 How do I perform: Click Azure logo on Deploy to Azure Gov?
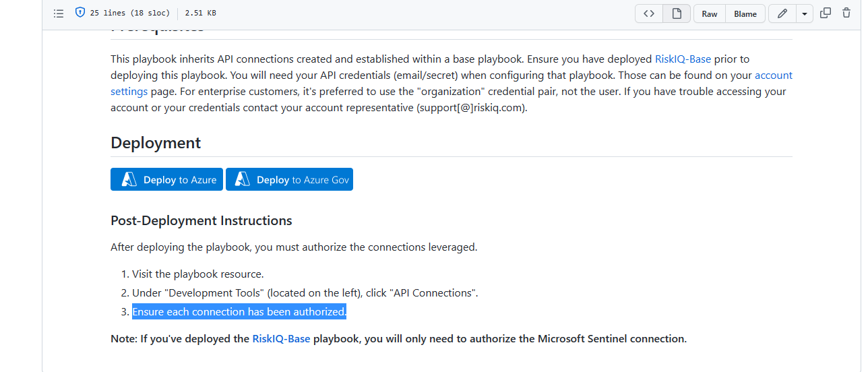pyautogui.click(x=243, y=180)
